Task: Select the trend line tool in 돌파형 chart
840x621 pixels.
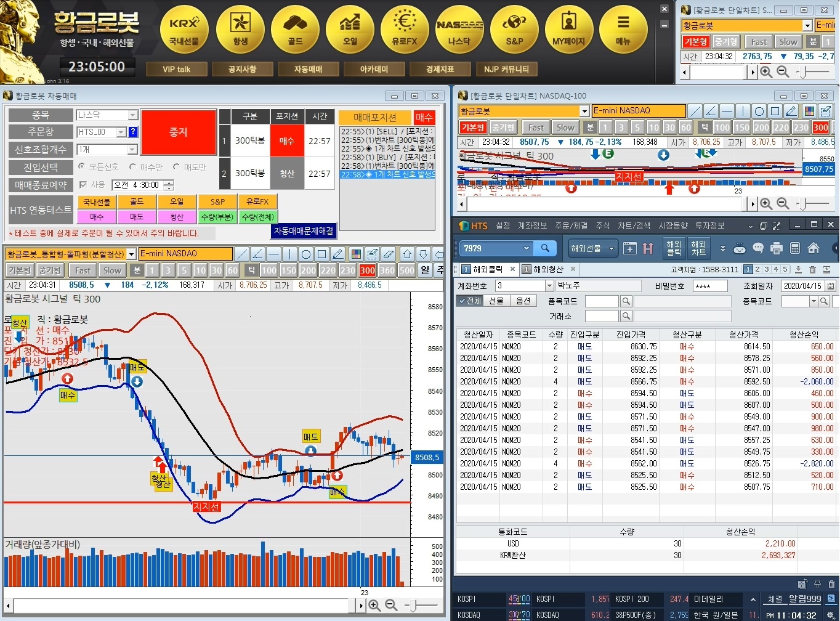Action: pos(242,254)
